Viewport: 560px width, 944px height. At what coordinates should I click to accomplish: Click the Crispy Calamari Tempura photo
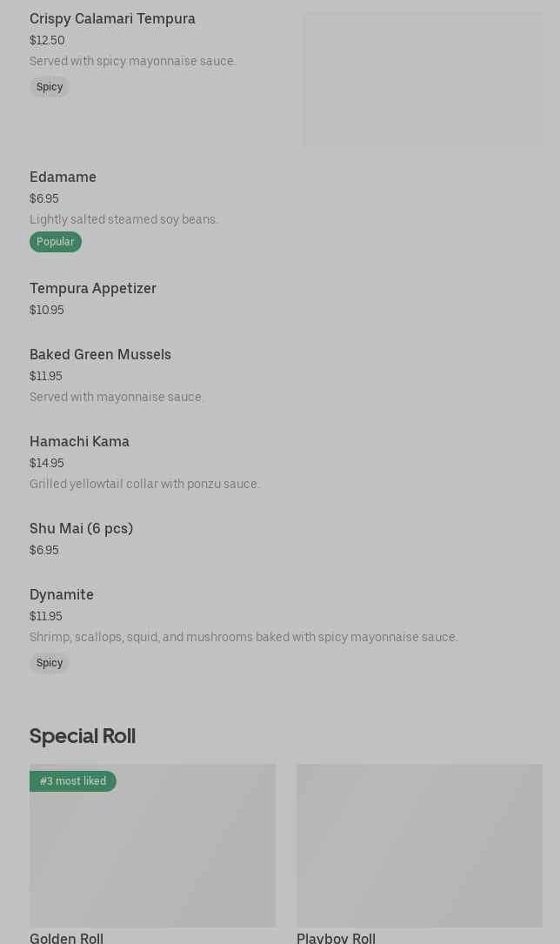[x=423, y=79]
